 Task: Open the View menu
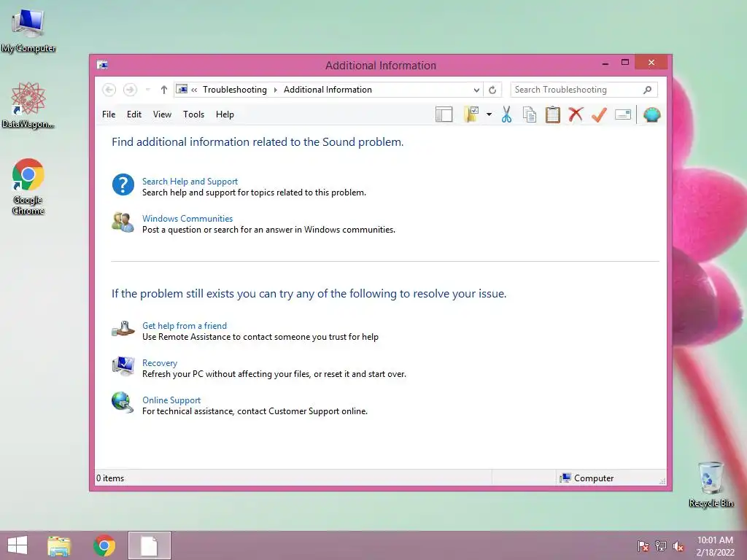(x=162, y=114)
